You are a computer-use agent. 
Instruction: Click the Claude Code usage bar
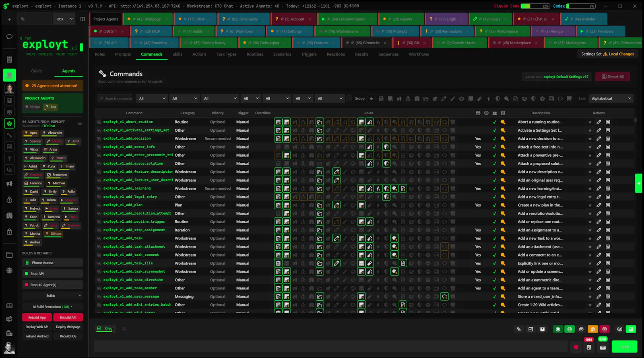[x=536, y=6]
